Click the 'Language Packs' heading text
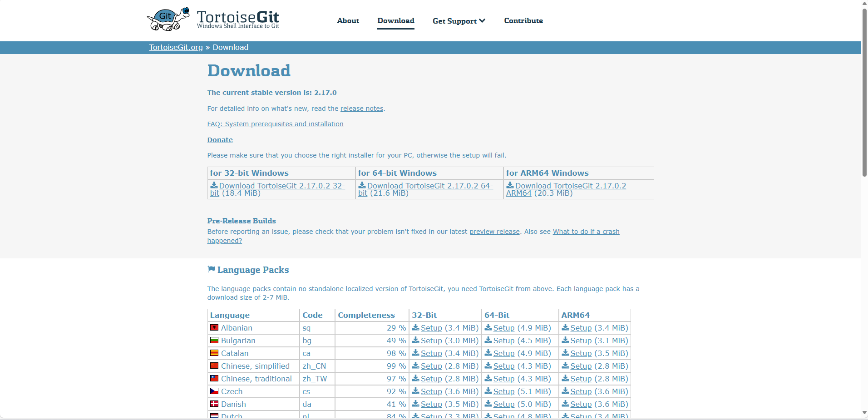Screen dimensions: 868x420 [253, 270]
